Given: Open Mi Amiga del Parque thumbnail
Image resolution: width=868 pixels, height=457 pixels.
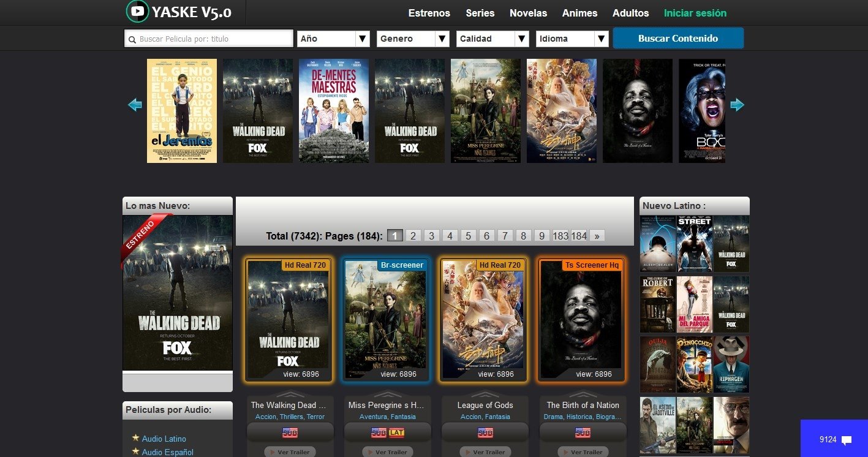Looking at the screenshot, I should (695, 304).
